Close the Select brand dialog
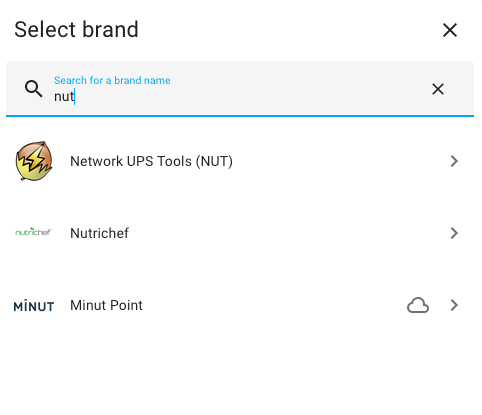482x415 pixels. pyautogui.click(x=450, y=30)
